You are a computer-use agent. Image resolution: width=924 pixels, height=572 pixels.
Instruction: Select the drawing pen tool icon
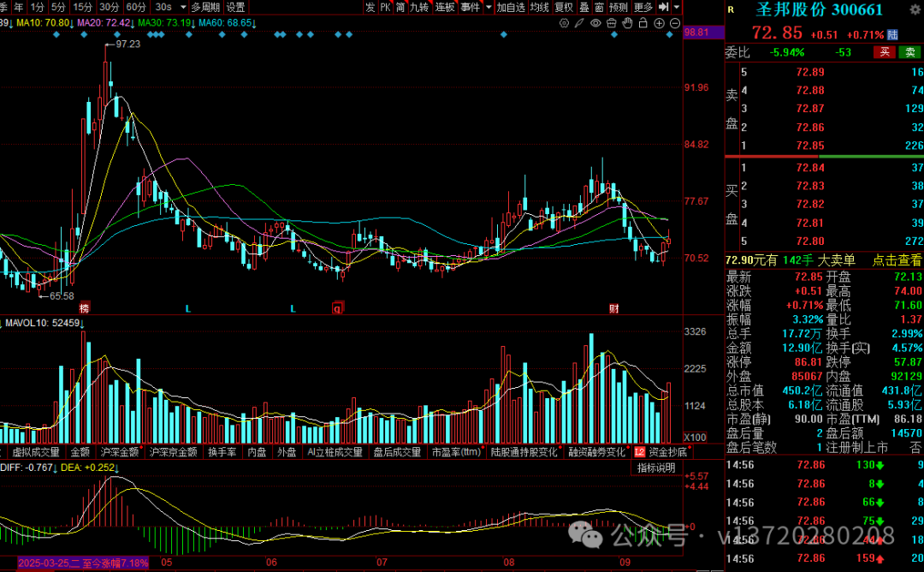pyautogui.click(x=580, y=23)
